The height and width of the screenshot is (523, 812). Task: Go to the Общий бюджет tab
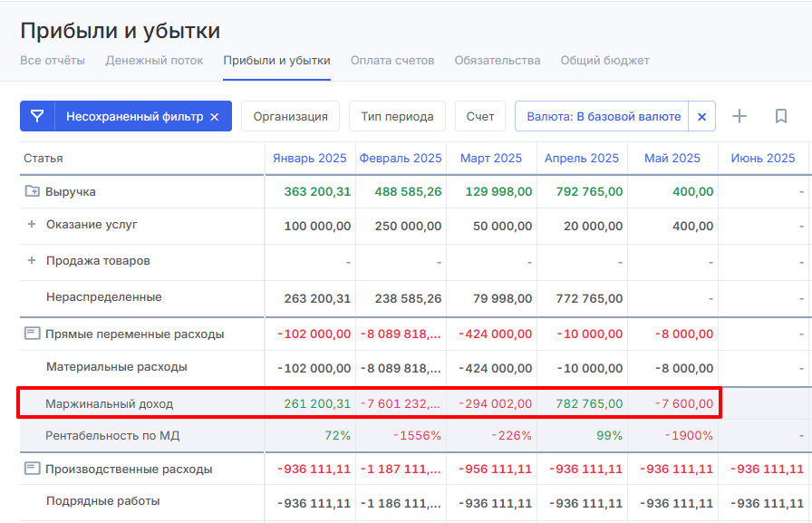point(604,61)
